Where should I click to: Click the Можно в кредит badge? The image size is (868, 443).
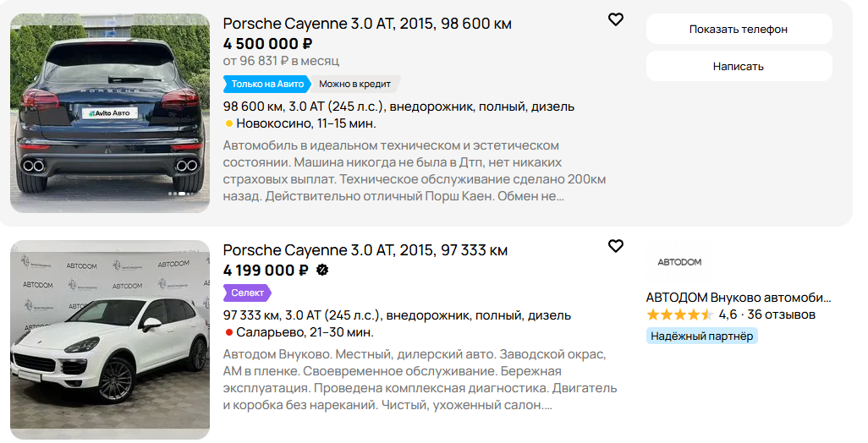point(354,84)
